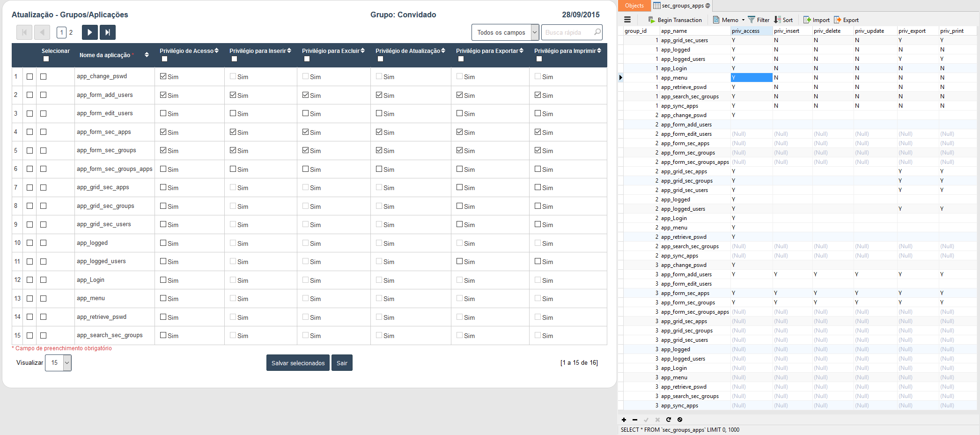
Task: Toggle Privilégio de Acesso for app_change_pswd
Action: 163,76
